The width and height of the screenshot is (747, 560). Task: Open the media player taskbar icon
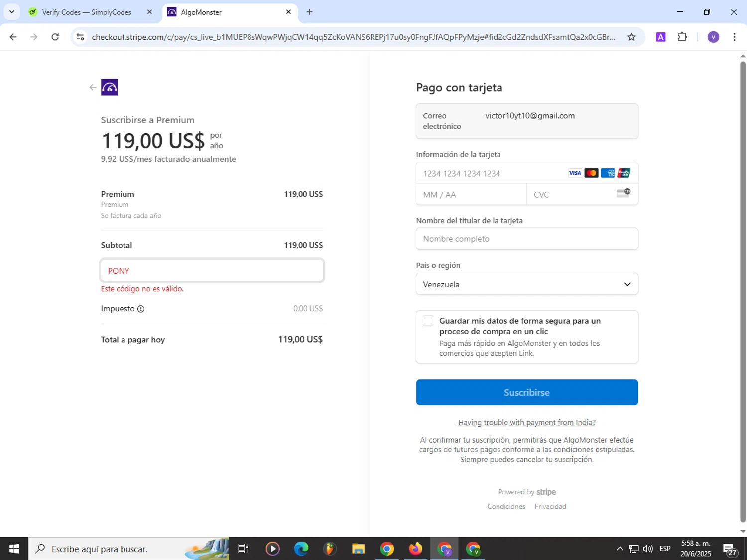(272, 549)
